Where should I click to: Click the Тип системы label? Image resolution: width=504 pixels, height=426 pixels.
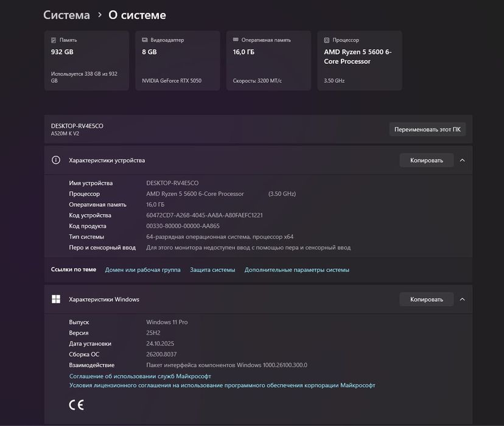86,237
